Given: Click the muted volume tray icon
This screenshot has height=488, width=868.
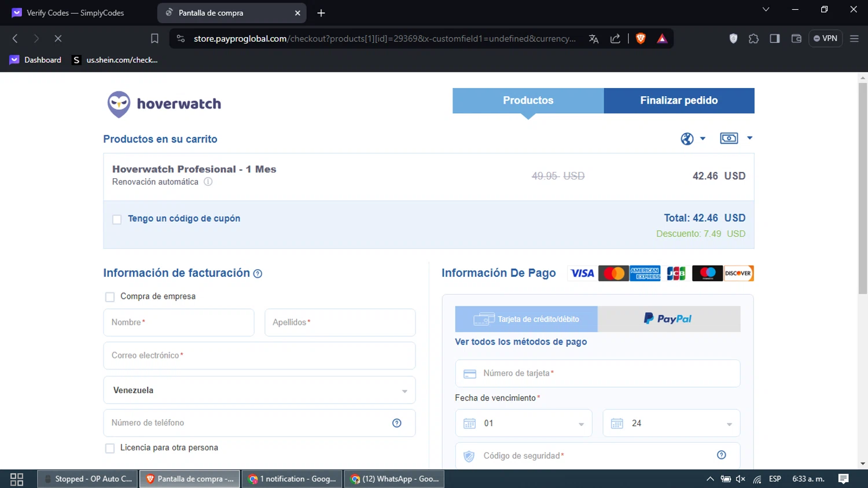Looking at the screenshot, I should pos(741,479).
